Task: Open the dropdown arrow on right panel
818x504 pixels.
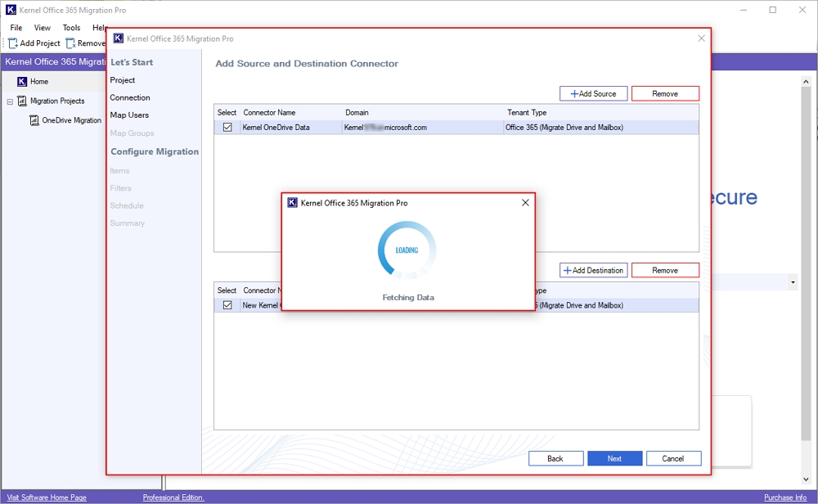Action: [x=792, y=282]
